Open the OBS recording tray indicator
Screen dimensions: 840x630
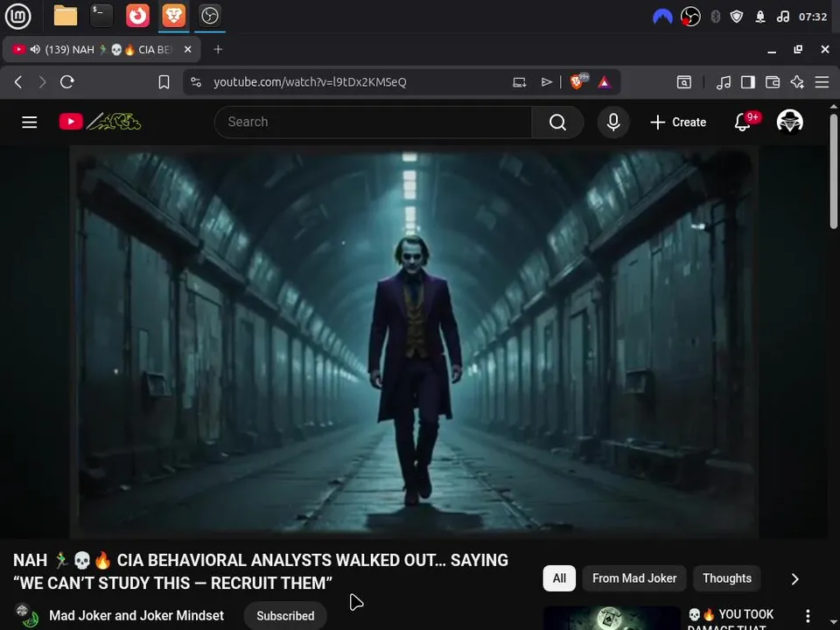[x=690, y=17]
